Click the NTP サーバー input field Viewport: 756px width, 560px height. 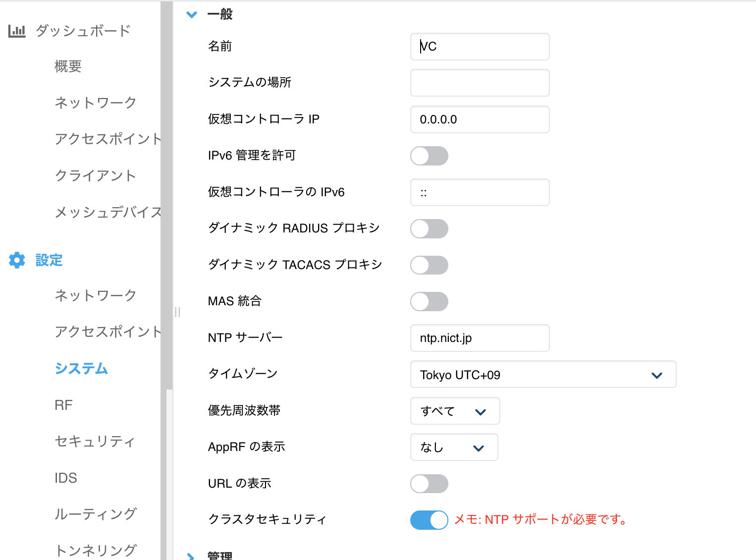[480, 338]
